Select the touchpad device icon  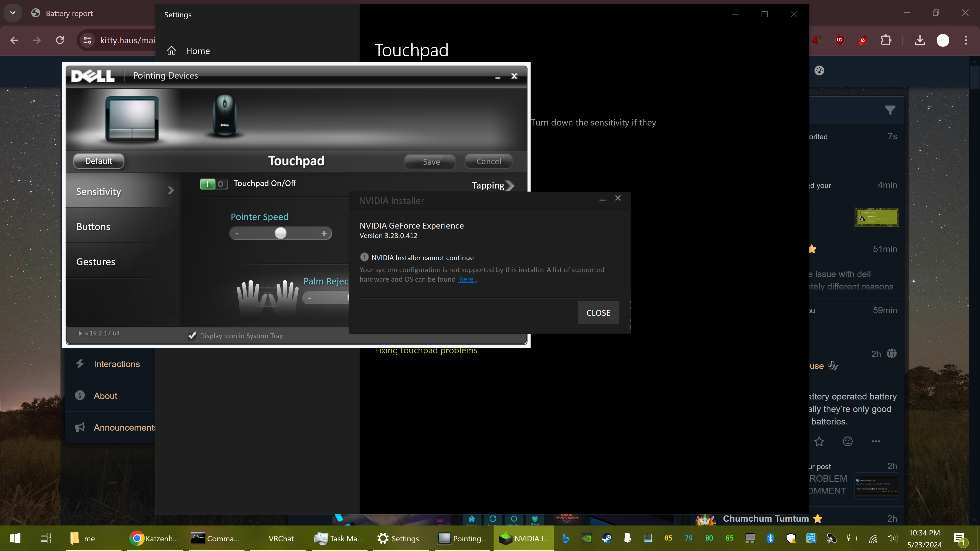(x=132, y=119)
